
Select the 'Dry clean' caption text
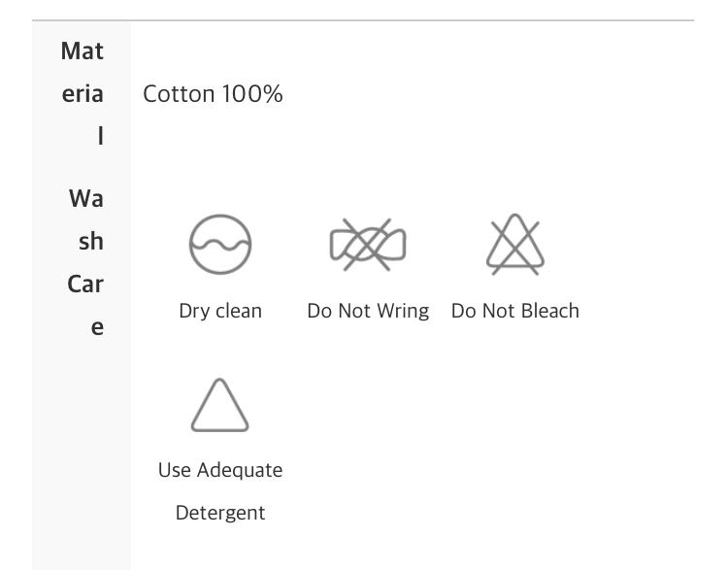[x=220, y=311]
